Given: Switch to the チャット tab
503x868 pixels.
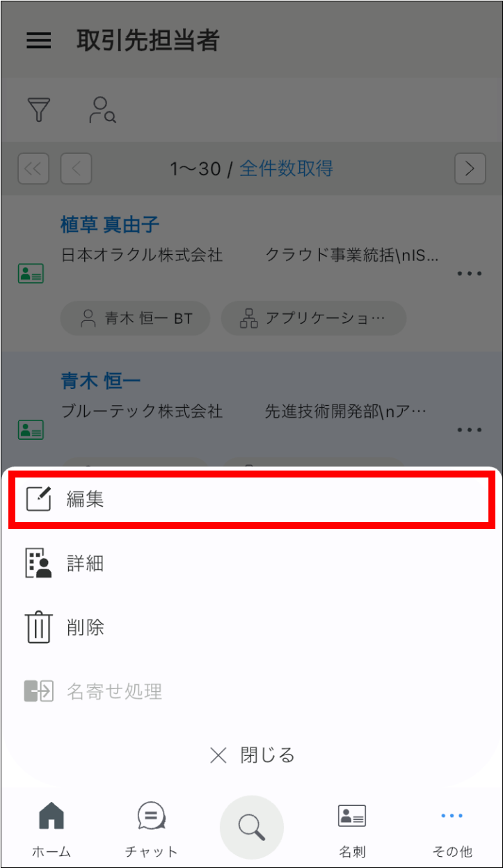Looking at the screenshot, I should (151, 829).
